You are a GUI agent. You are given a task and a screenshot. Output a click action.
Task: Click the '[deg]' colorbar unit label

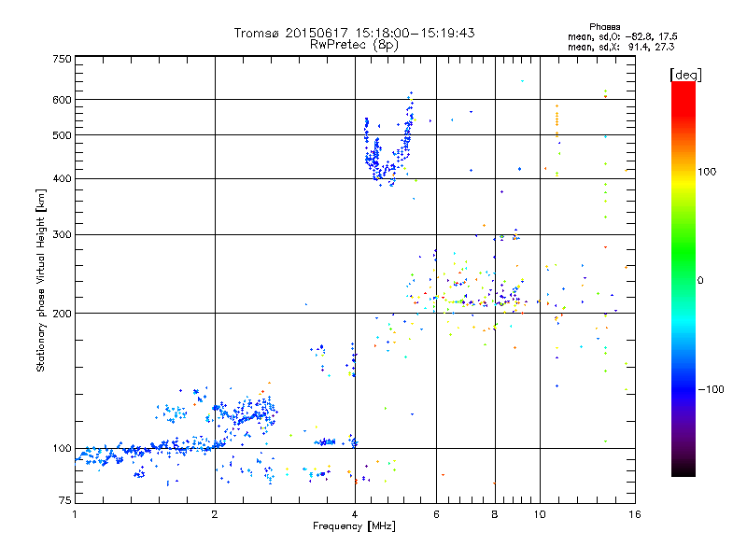point(685,75)
